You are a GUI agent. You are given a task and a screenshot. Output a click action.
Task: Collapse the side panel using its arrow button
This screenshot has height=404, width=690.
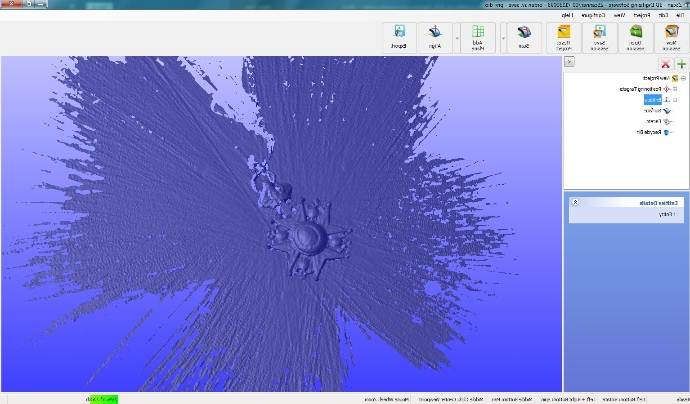pos(569,62)
